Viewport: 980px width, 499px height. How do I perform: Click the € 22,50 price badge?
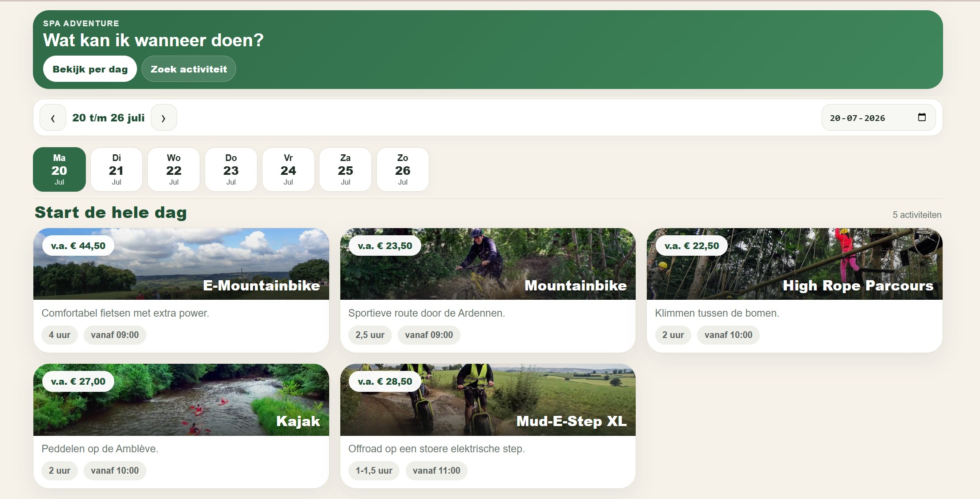pos(691,245)
